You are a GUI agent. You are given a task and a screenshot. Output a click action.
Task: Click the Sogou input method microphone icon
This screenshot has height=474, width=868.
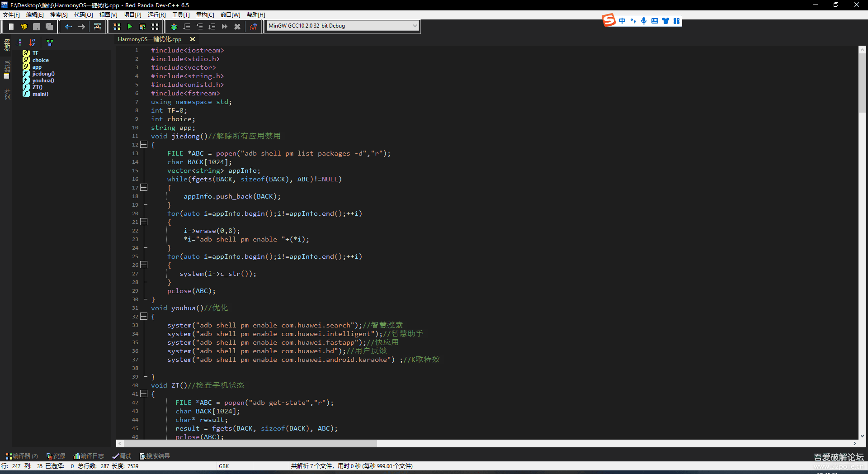(x=644, y=21)
